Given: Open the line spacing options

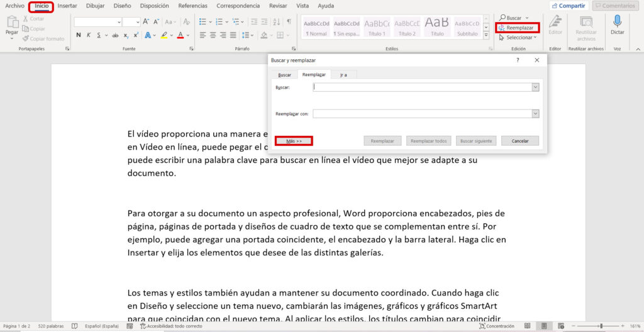Looking at the screenshot, I should (248, 35).
